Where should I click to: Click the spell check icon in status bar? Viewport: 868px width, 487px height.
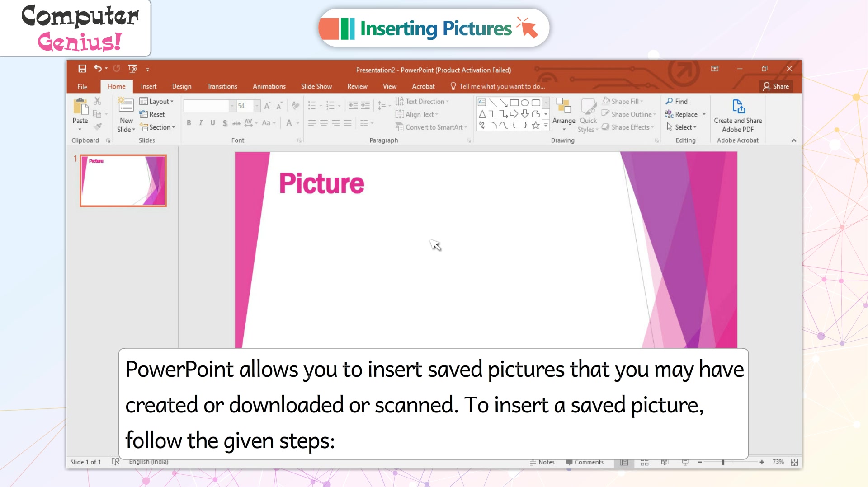115,462
